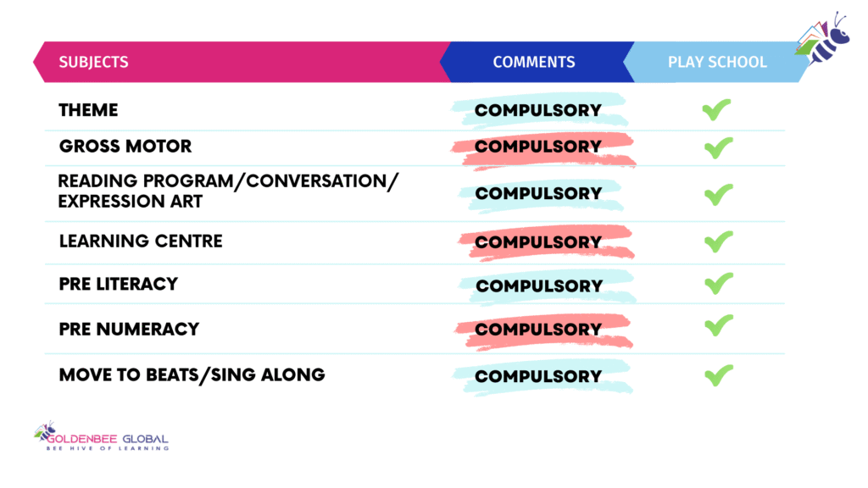Click the green checkmark for Gross Motor
The width and height of the screenshot is (868, 488).
point(717,147)
